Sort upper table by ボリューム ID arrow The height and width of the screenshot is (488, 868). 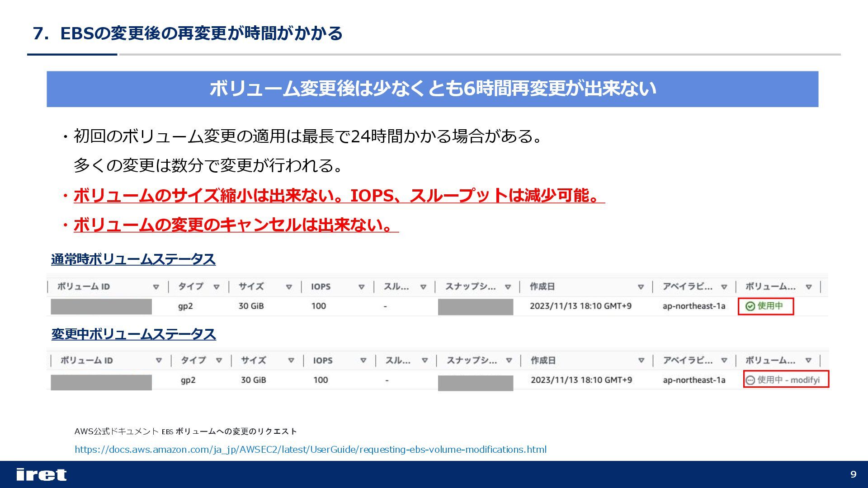pos(156,287)
